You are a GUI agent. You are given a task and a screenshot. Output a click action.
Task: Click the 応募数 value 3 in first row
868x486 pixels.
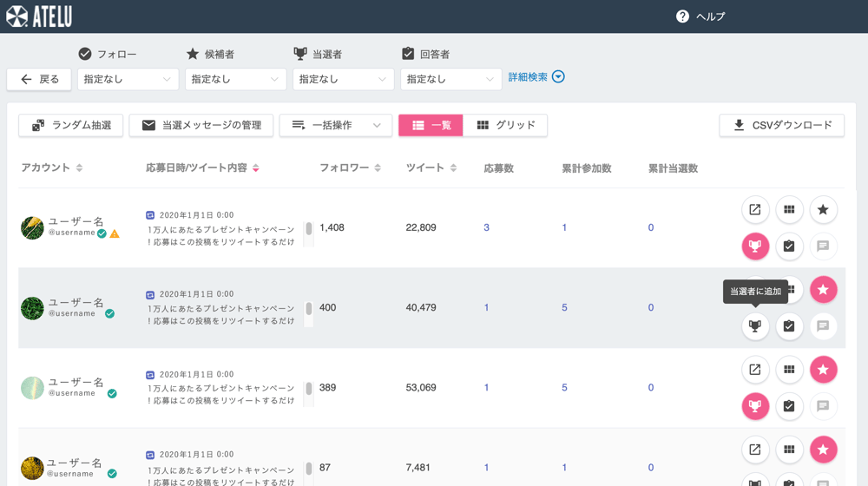486,227
